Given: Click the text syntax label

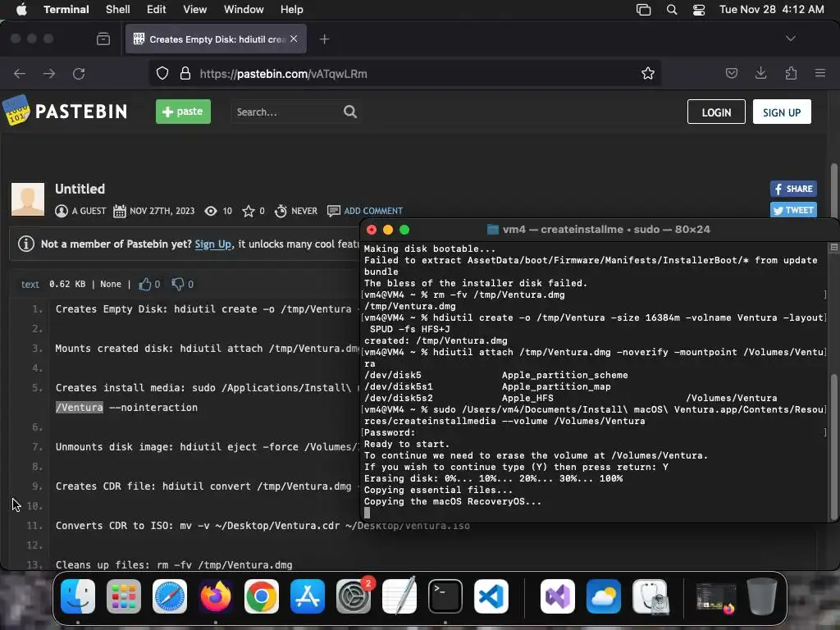Looking at the screenshot, I should (x=30, y=285).
